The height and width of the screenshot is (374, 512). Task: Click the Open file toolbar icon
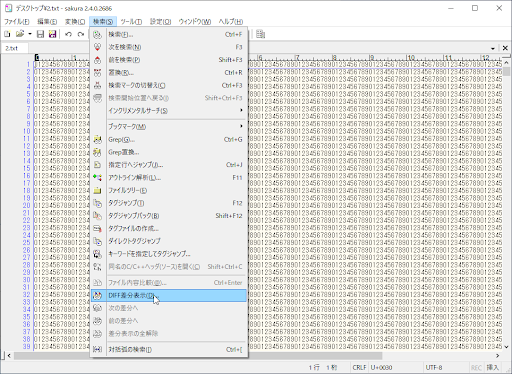(20, 34)
